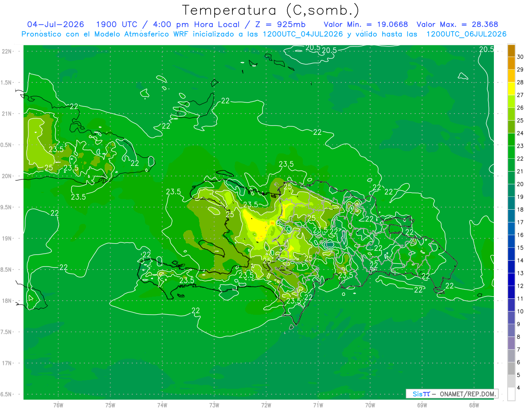This screenshot has height=411, width=532.
Task: Click "Valor Max. = 28.368" readout
Action: (458, 24)
